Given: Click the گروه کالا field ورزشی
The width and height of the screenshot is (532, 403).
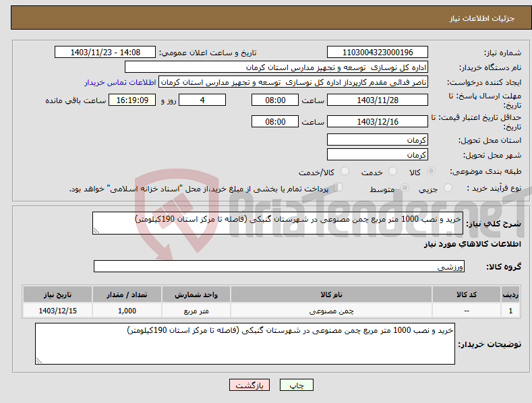Looking at the screenshot, I should tap(279, 266).
